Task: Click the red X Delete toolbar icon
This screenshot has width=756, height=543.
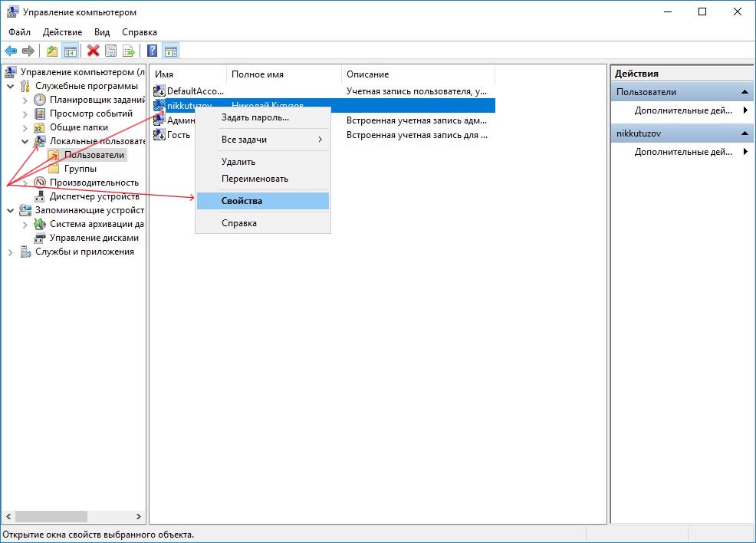Action: pos(93,51)
